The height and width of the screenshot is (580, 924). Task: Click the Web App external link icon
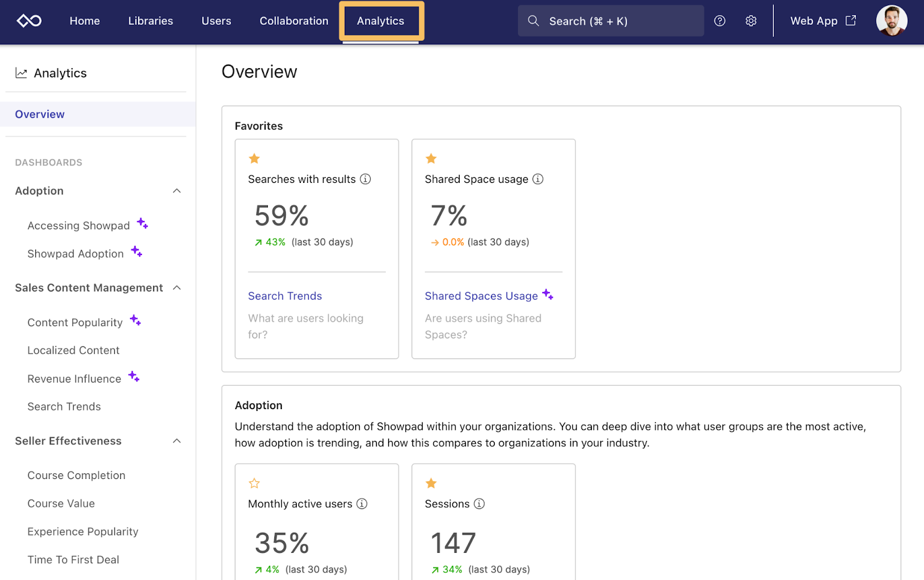(x=851, y=20)
